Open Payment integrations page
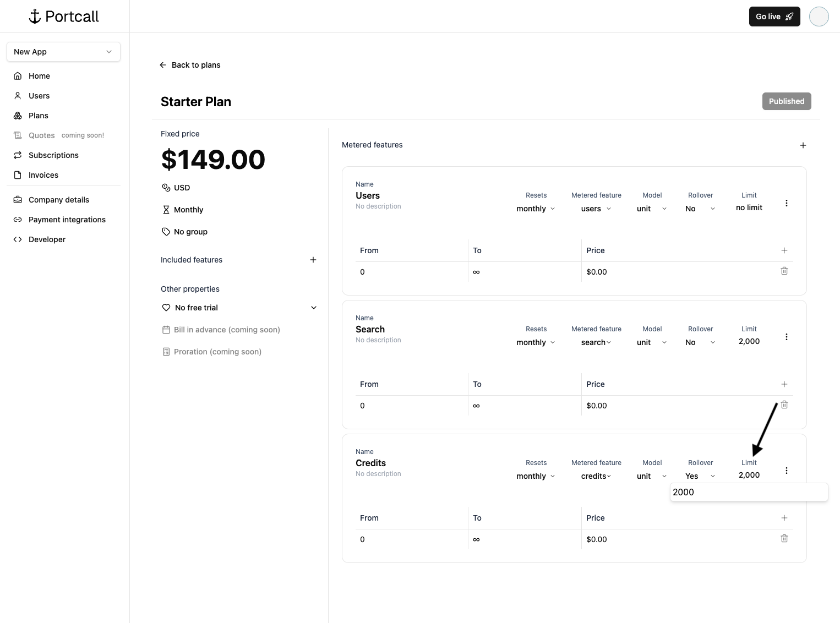The width and height of the screenshot is (840, 623). point(67,220)
